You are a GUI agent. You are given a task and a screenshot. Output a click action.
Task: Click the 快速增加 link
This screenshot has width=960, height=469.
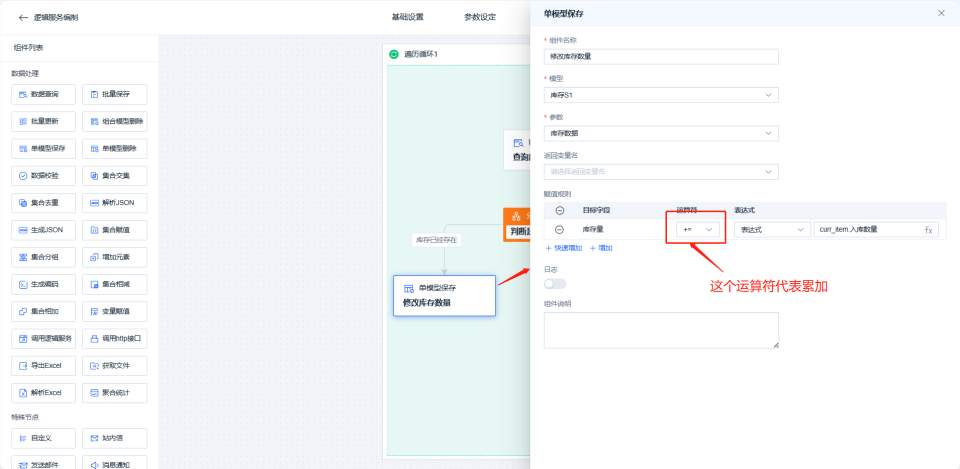[x=563, y=248]
